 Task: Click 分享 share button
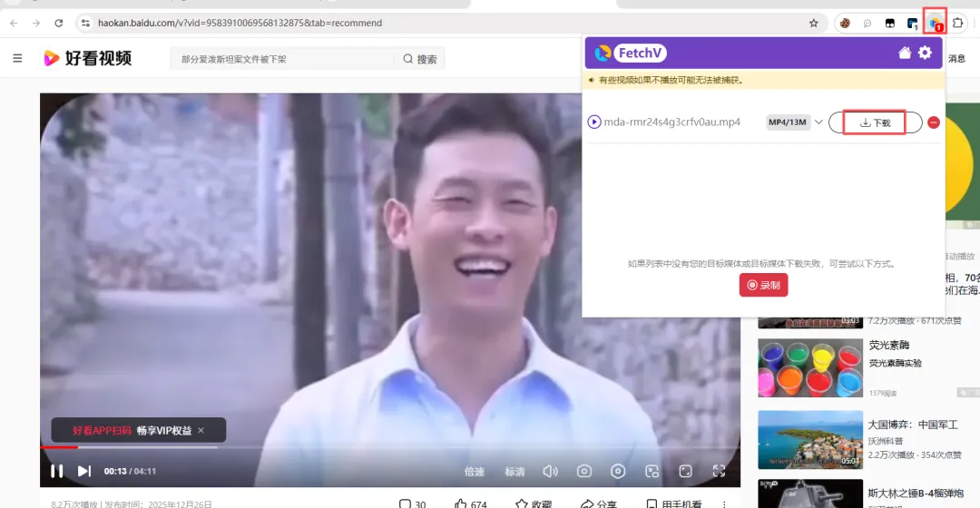(599, 503)
